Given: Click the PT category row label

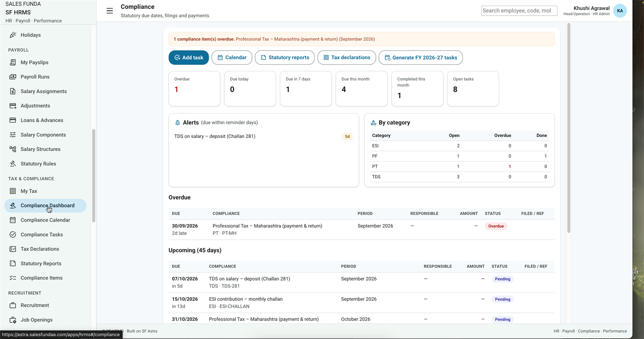Looking at the screenshot, I should point(375,166).
